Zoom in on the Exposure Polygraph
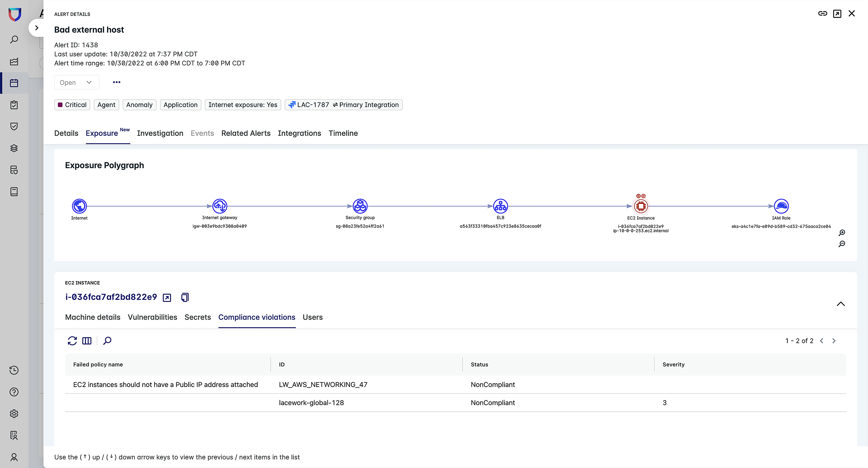Screen dimensions: 868x468 [842, 233]
